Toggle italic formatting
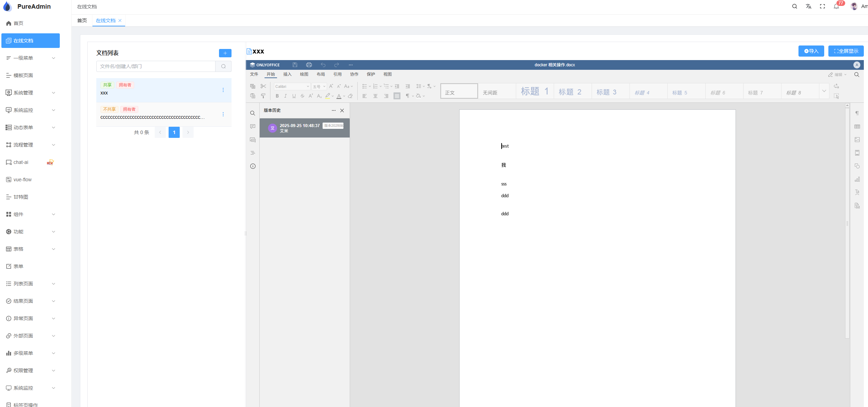The height and width of the screenshot is (407, 868). 285,96
